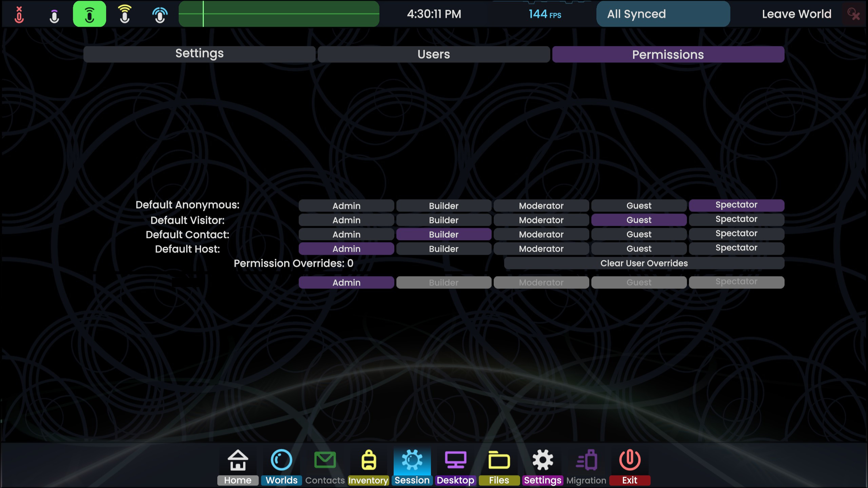
Task: Select whisper voice mode icon
Action: coord(54,14)
